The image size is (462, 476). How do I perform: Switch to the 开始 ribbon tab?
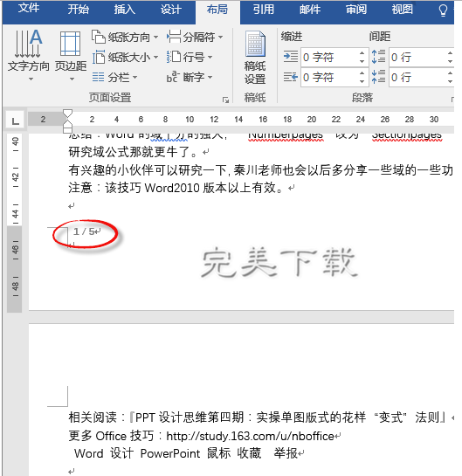tap(78, 9)
